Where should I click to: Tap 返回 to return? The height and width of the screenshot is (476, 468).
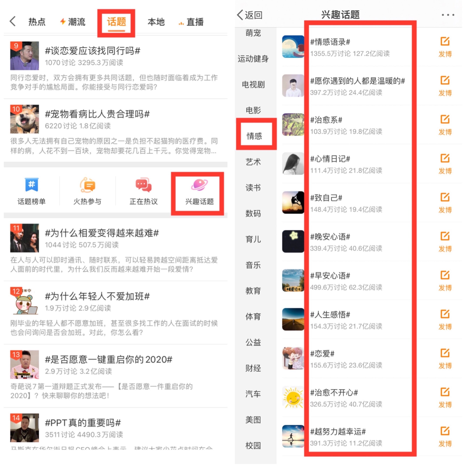(249, 15)
